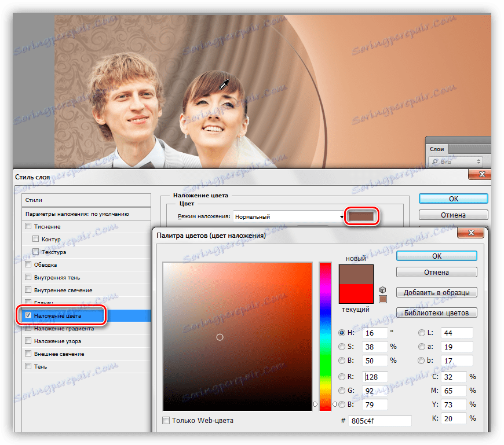The height and width of the screenshot is (445, 504).
Task: Click the small web-safe color swatch below cube
Action: point(382,299)
